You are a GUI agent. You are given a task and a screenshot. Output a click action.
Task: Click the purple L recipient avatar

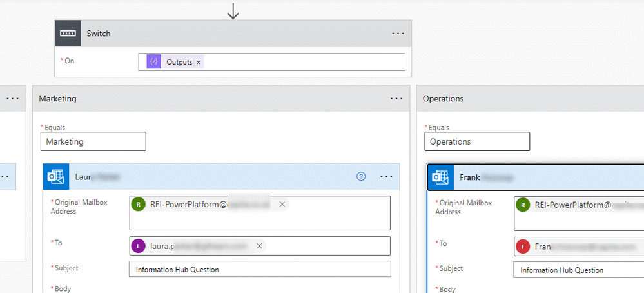point(139,246)
